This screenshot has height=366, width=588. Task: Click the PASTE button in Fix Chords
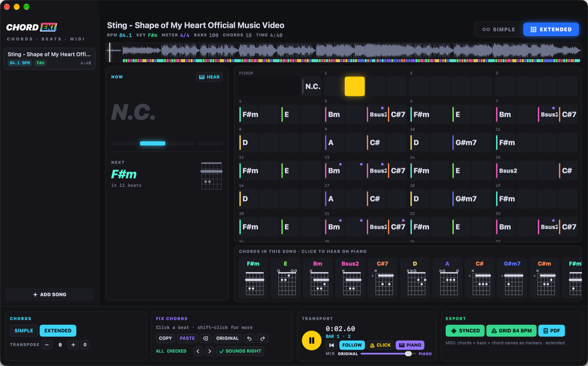click(x=187, y=338)
